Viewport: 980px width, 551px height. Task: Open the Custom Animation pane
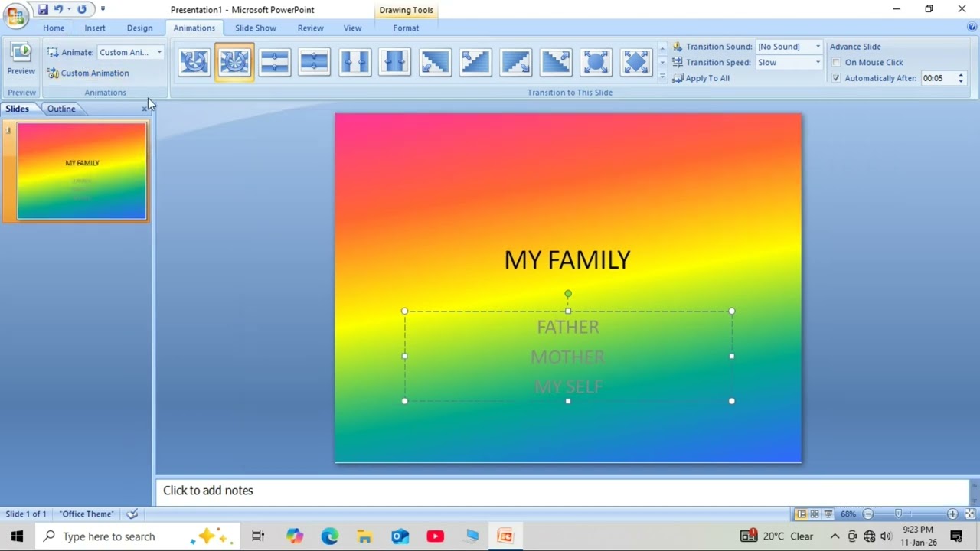point(88,73)
